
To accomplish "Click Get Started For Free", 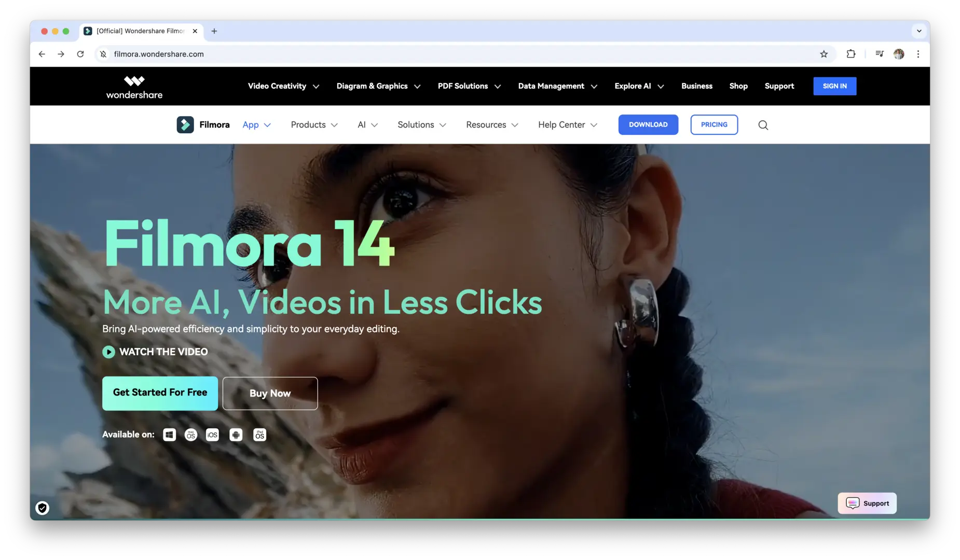I will point(160,393).
